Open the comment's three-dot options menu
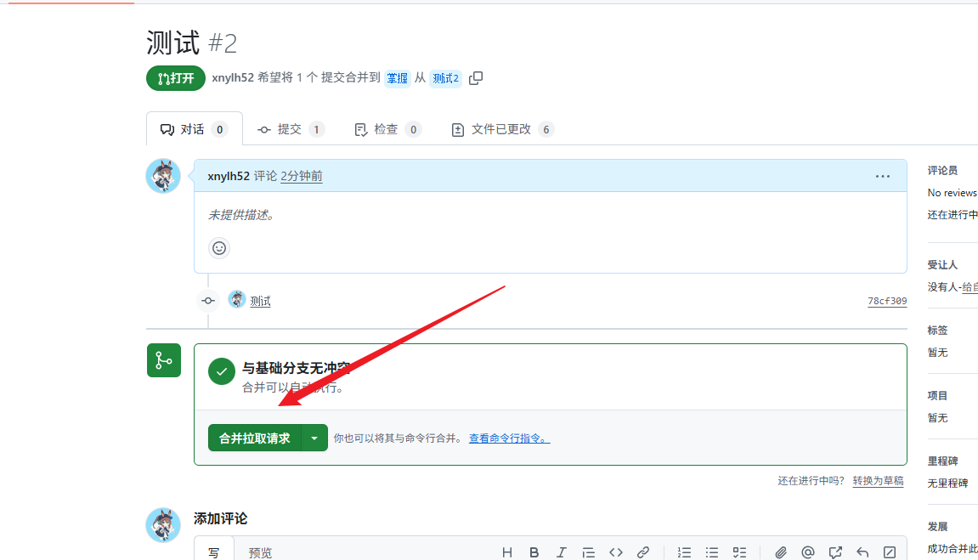 pyautogui.click(x=883, y=176)
